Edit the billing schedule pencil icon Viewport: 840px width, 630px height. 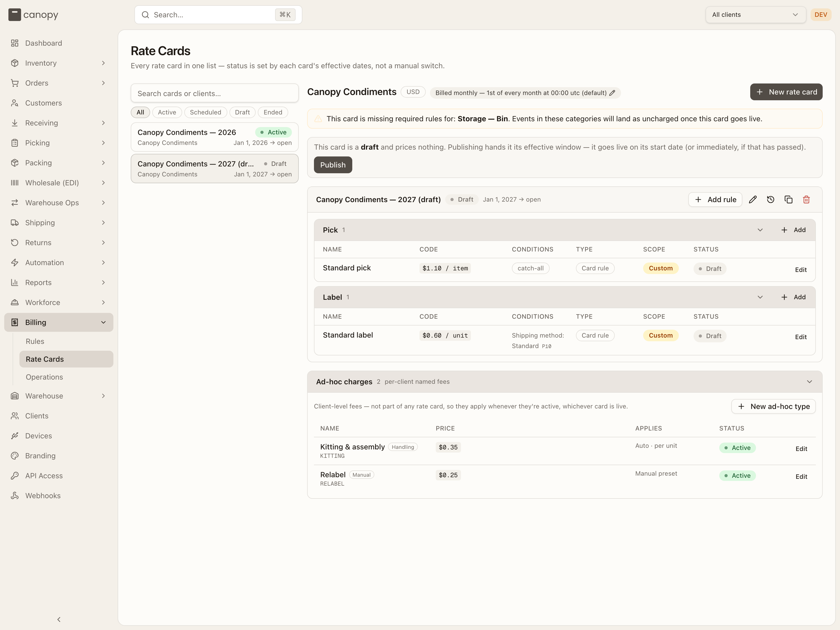click(612, 93)
